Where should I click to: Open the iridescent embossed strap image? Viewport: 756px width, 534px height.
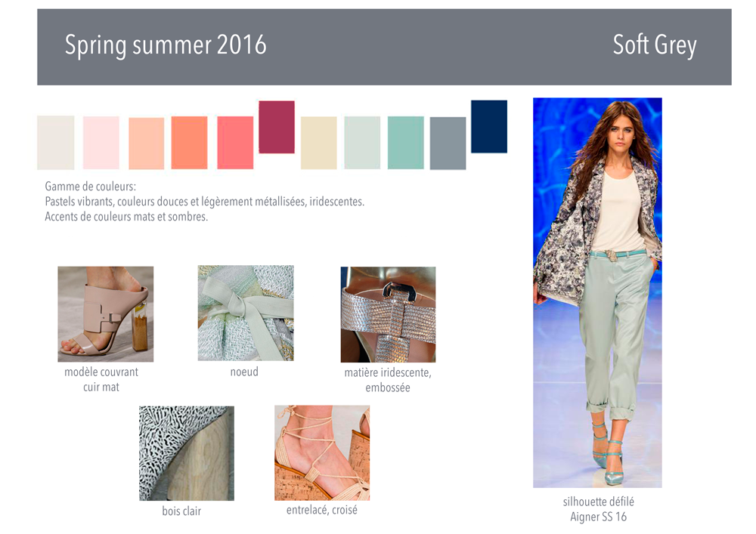388,314
